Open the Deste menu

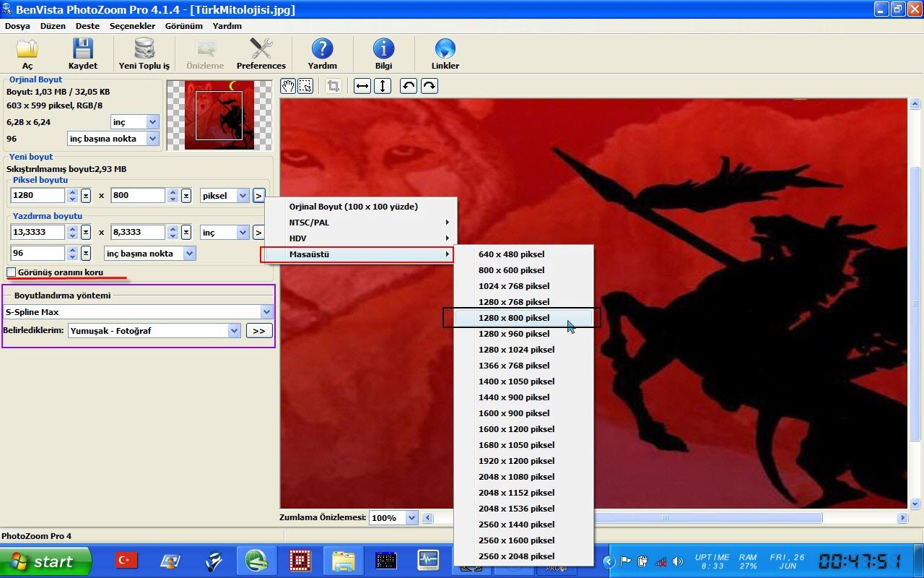(x=87, y=26)
